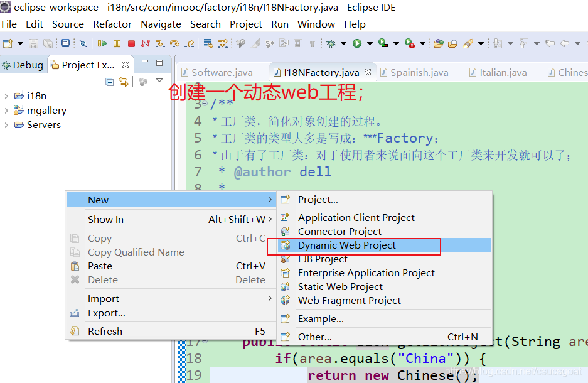Click the red Terminate icon
The width and height of the screenshot is (588, 383).
(131, 43)
